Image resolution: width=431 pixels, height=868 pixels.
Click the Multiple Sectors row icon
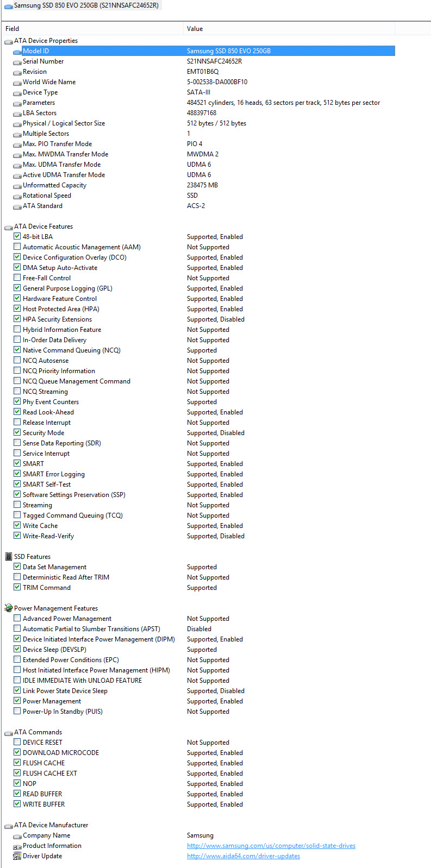tap(17, 134)
